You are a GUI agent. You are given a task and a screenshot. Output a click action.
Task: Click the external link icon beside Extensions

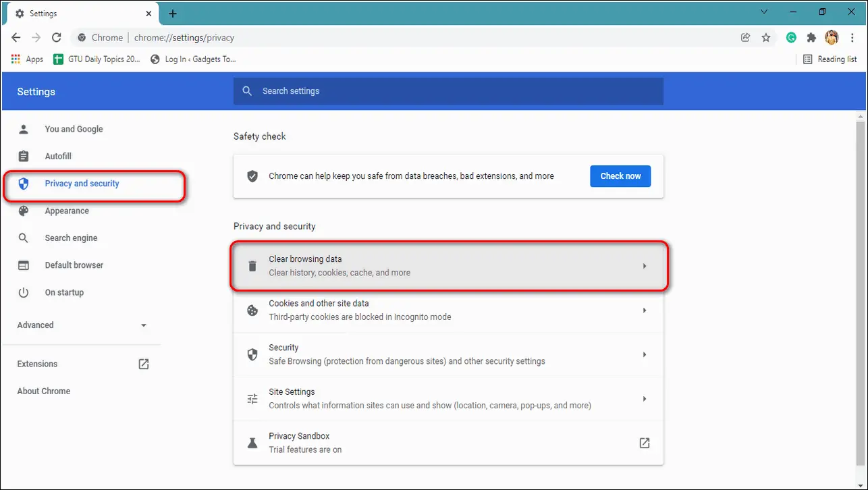pyautogui.click(x=144, y=364)
